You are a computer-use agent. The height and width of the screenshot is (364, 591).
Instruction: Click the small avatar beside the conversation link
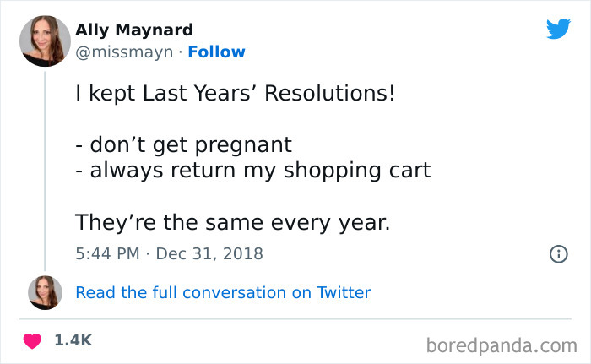[45, 292]
